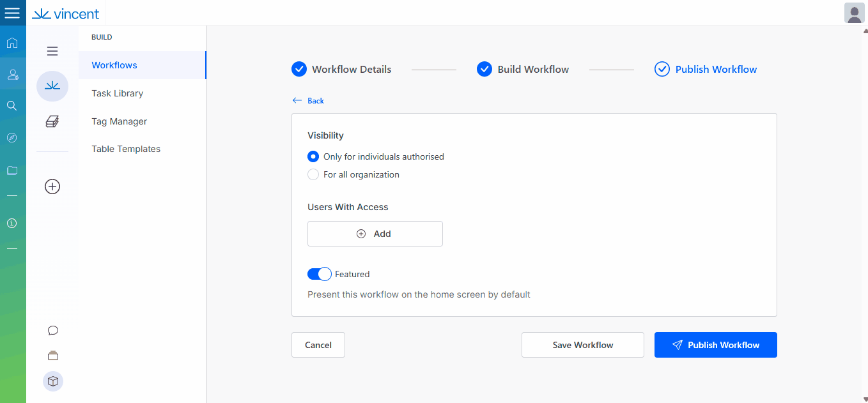
Task: Open the main hamburger menu
Action: pyautogui.click(x=12, y=13)
